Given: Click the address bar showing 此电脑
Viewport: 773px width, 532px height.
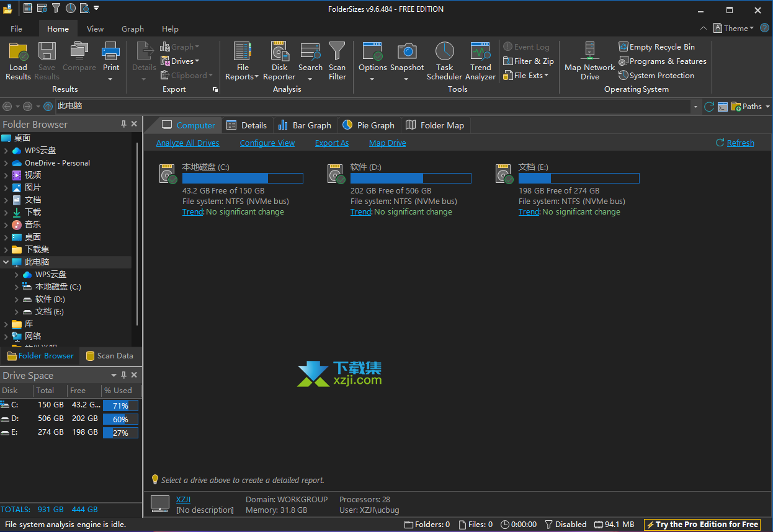Looking at the screenshot, I should coord(372,107).
